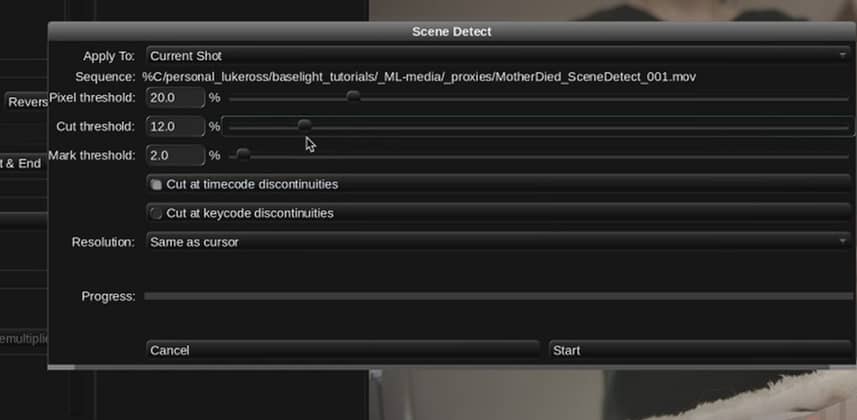Click the Pixel threshold value field
The width and height of the screenshot is (857, 420).
click(175, 98)
